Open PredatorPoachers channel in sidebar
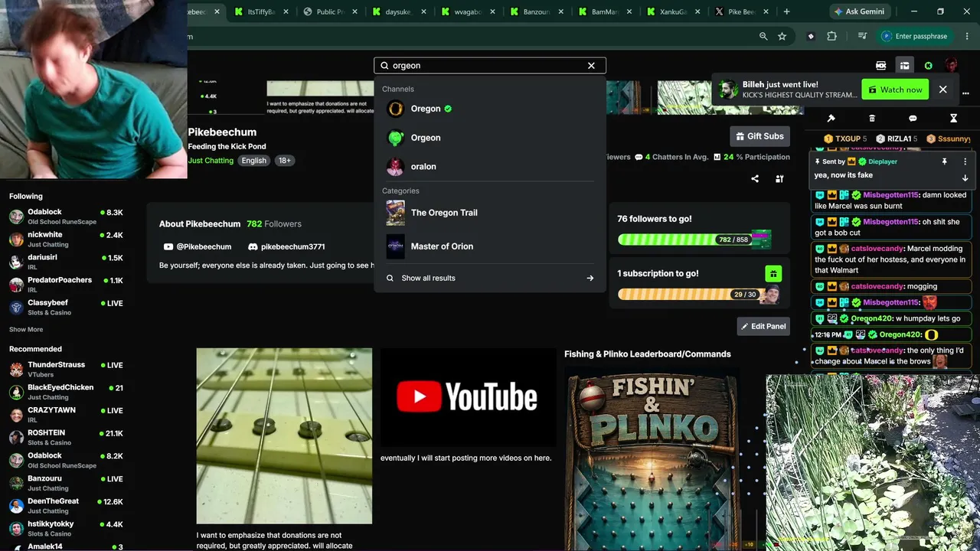 click(66, 285)
